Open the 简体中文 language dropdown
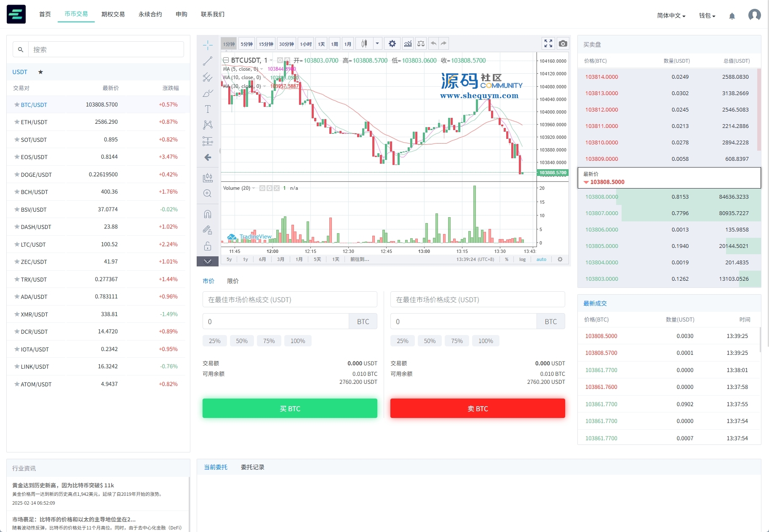The height and width of the screenshot is (532, 769). [671, 16]
